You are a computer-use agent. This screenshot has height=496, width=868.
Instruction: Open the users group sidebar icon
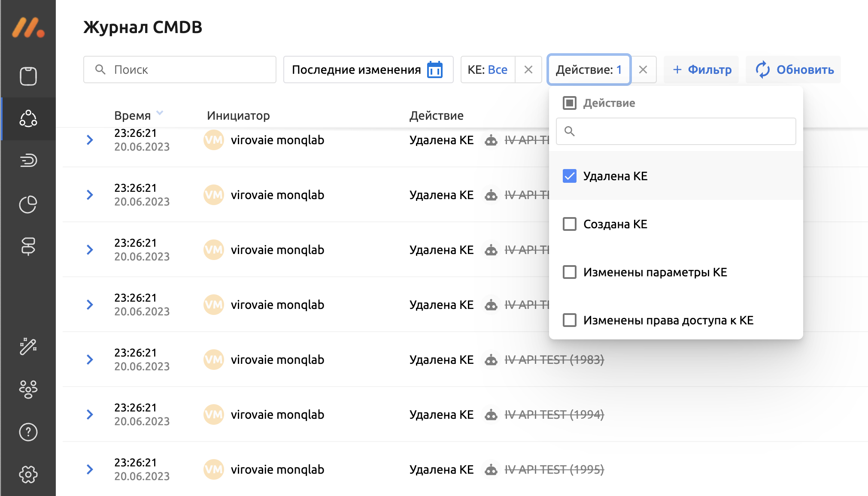(28, 389)
